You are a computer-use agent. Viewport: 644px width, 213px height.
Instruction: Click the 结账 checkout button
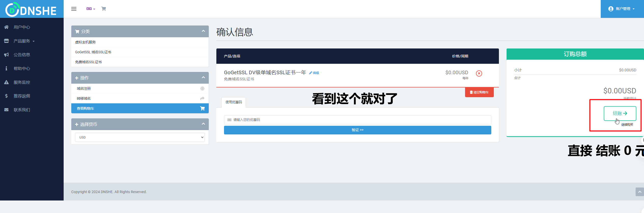click(x=620, y=114)
